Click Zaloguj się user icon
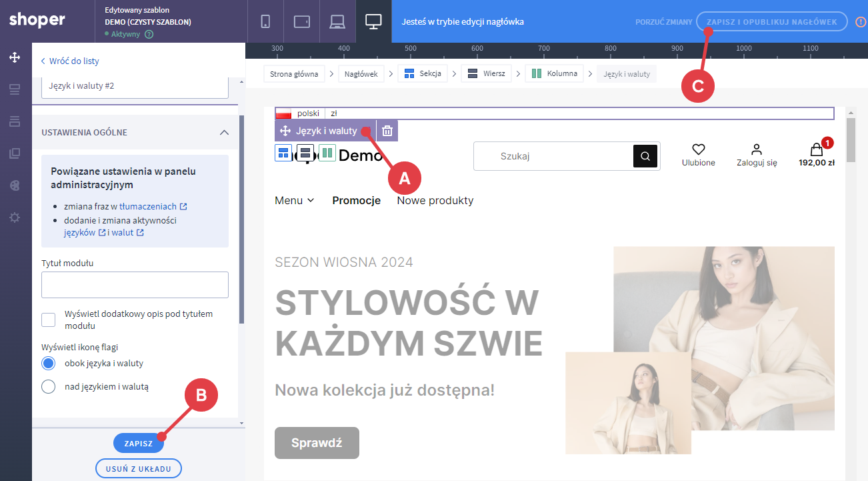The height and width of the screenshot is (481, 868). pos(757,149)
